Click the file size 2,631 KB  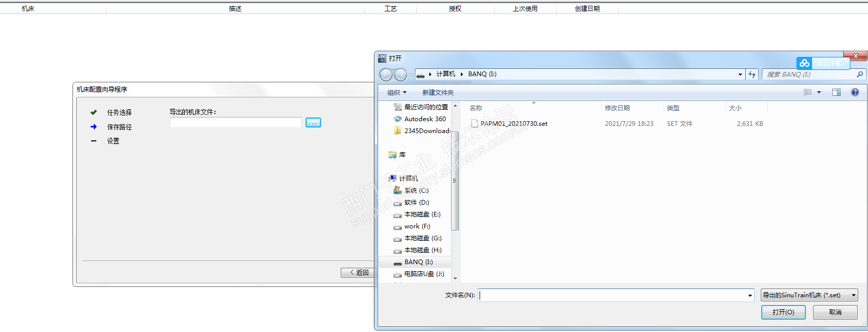pyautogui.click(x=750, y=123)
